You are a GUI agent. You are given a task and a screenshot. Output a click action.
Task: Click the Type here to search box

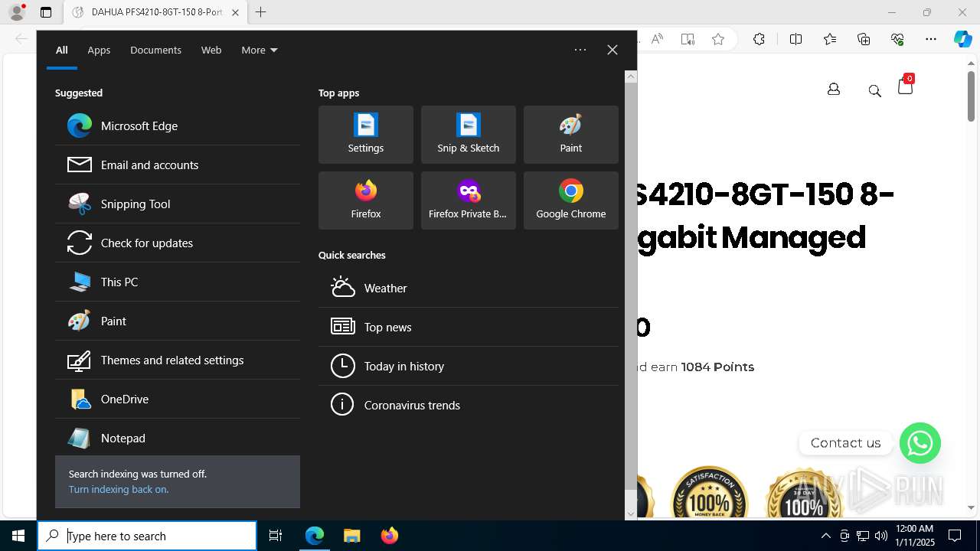(x=147, y=536)
